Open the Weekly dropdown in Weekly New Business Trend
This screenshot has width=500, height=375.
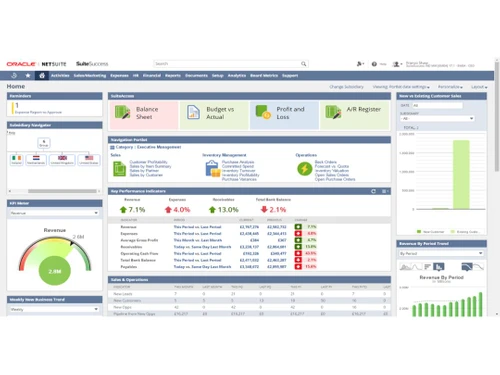pos(54,309)
